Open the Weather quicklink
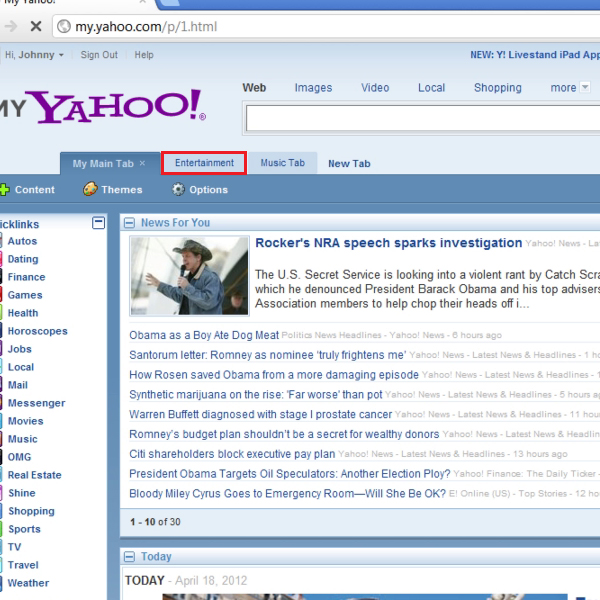 [28, 583]
